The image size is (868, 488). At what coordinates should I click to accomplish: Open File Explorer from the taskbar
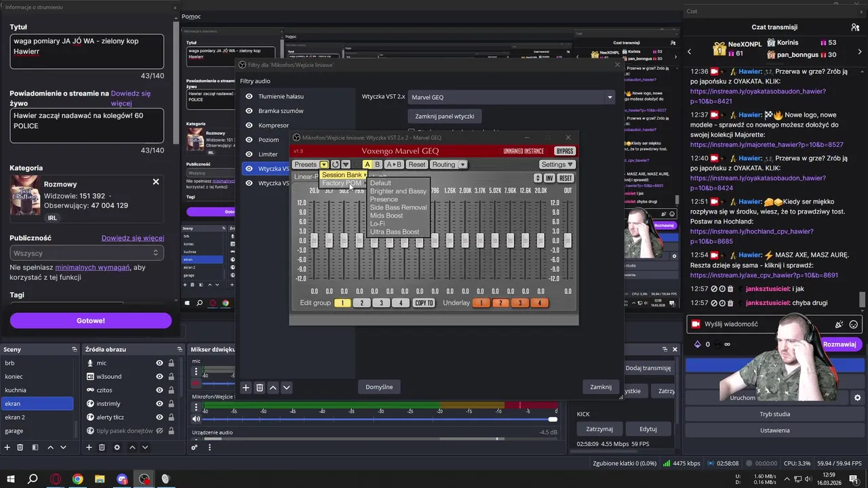[x=100, y=479]
